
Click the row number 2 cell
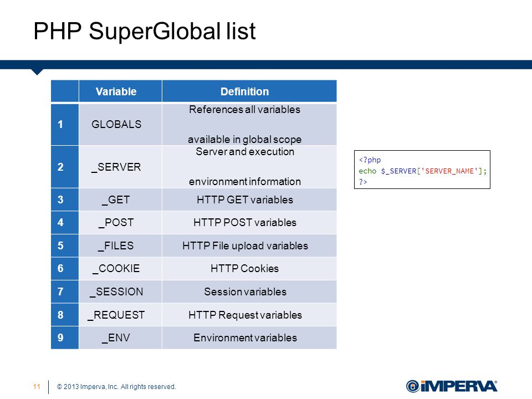[x=65, y=167]
